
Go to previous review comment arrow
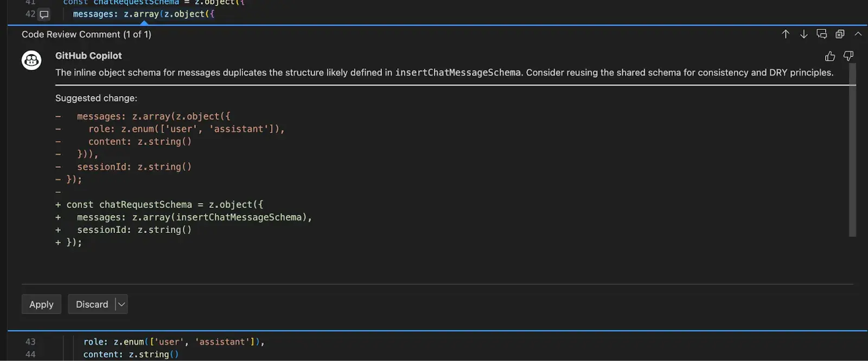[785, 34]
